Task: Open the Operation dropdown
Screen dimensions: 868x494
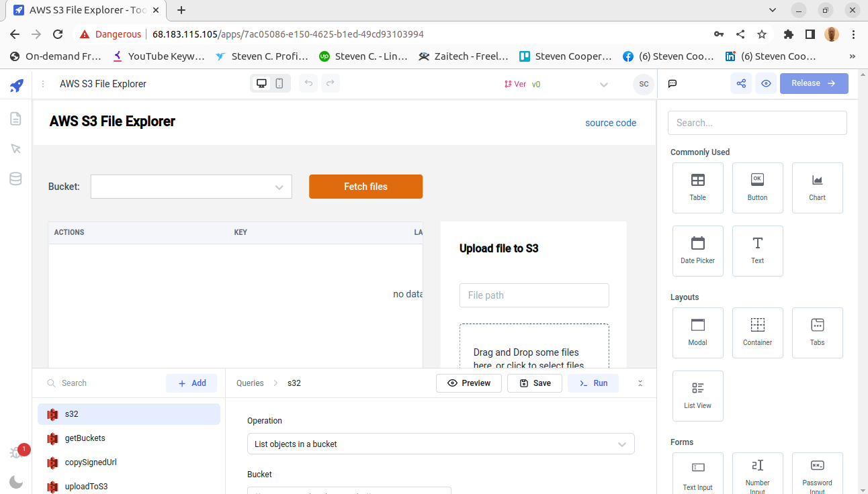Action: pyautogui.click(x=441, y=444)
